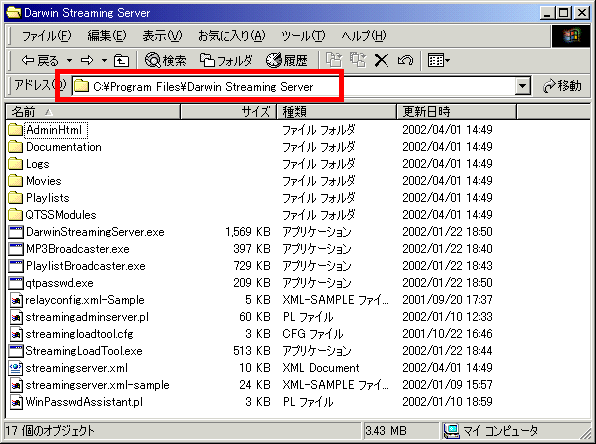The width and height of the screenshot is (596, 444).
Task: Click the Copy To folder icon
Action: click(358, 60)
